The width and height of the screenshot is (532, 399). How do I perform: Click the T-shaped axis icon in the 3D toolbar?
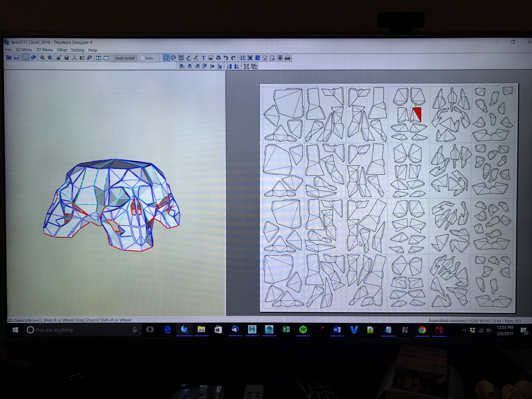pyautogui.click(x=74, y=58)
